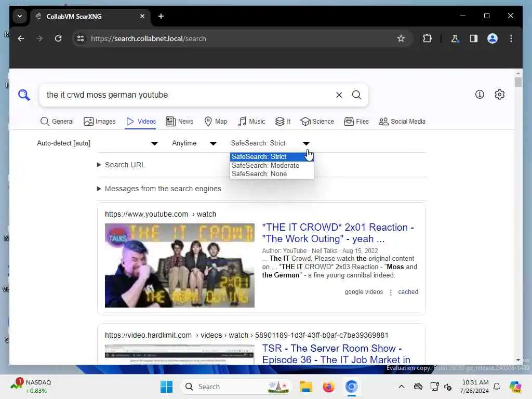This screenshot has width=532, height=399.
Task: Switch to Social Media search tab
Action: coord(402,122)
